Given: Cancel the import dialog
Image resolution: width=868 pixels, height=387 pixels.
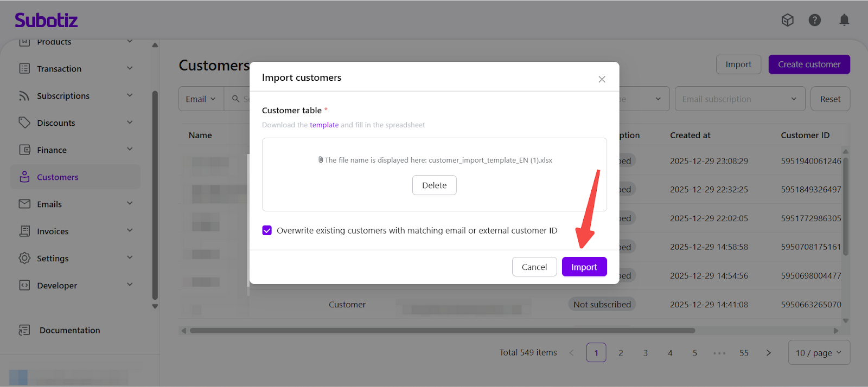Looking at the screenshot, I should [534, 267].
